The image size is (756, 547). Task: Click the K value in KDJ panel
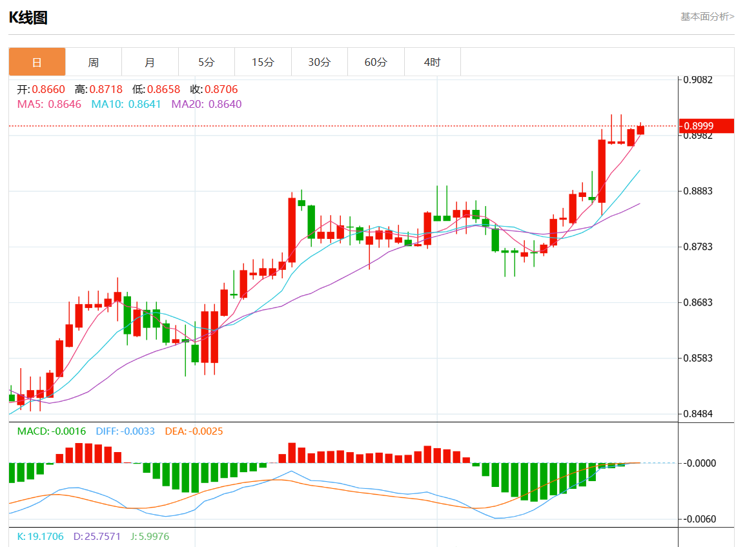40,536
